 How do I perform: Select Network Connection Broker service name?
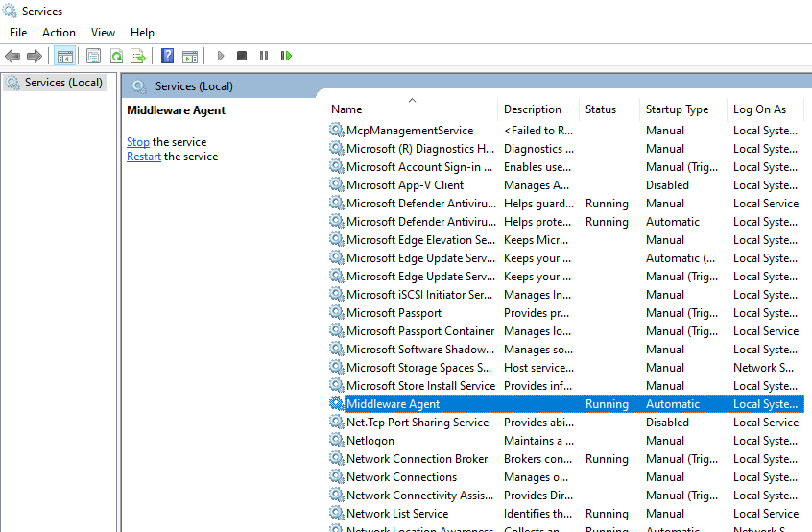pyautogui.click(x=417, y=458)
